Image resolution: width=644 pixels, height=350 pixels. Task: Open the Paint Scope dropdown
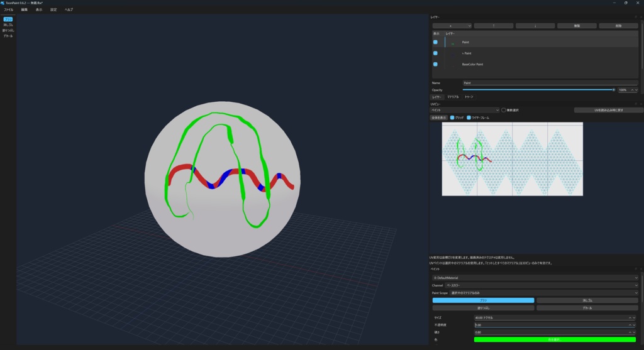[x=544, y=293]
